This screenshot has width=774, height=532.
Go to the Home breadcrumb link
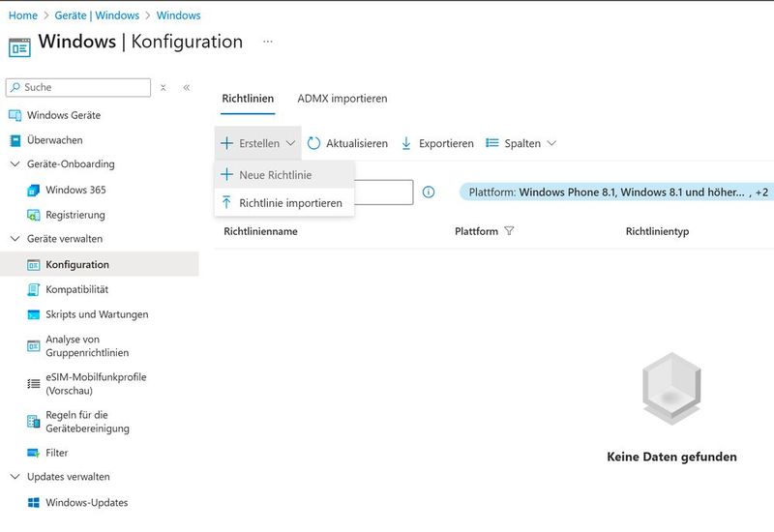coord(22,15)
